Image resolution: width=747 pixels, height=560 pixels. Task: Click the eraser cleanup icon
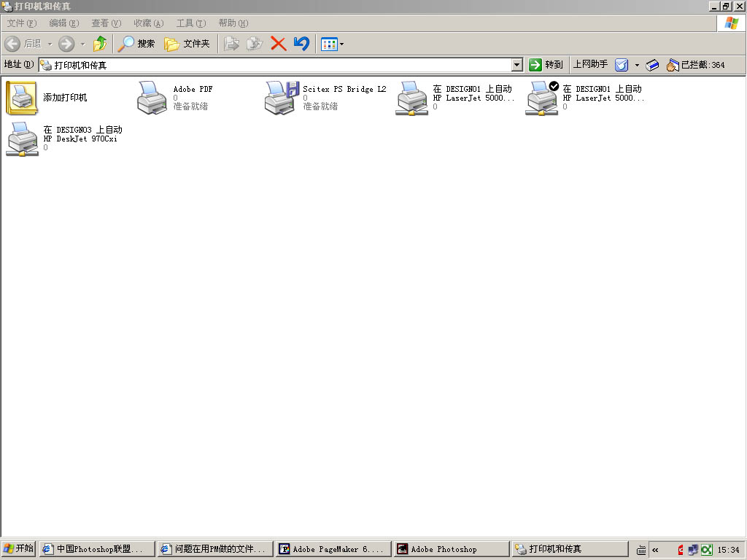coord(652,65)
